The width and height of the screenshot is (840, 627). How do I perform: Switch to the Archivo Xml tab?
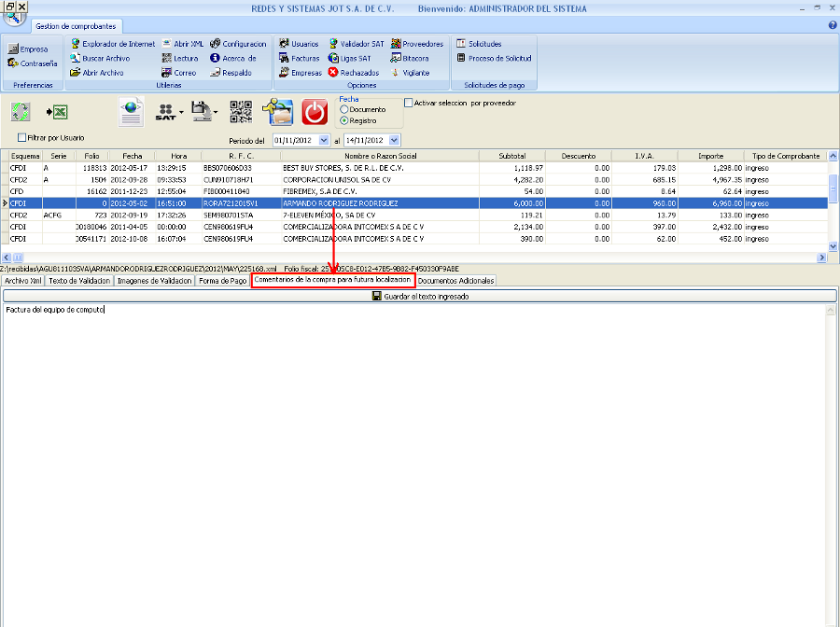coord(23,280)
